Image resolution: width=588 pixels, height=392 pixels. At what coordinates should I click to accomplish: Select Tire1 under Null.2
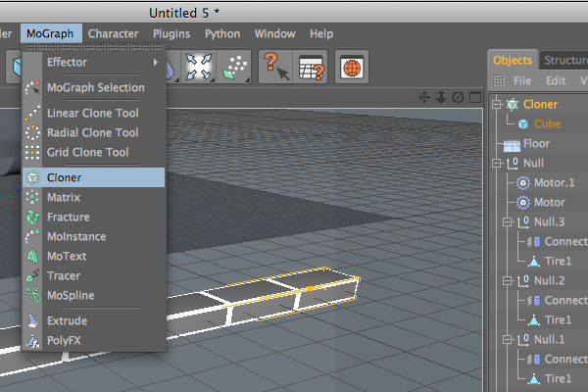coord(558,320)
